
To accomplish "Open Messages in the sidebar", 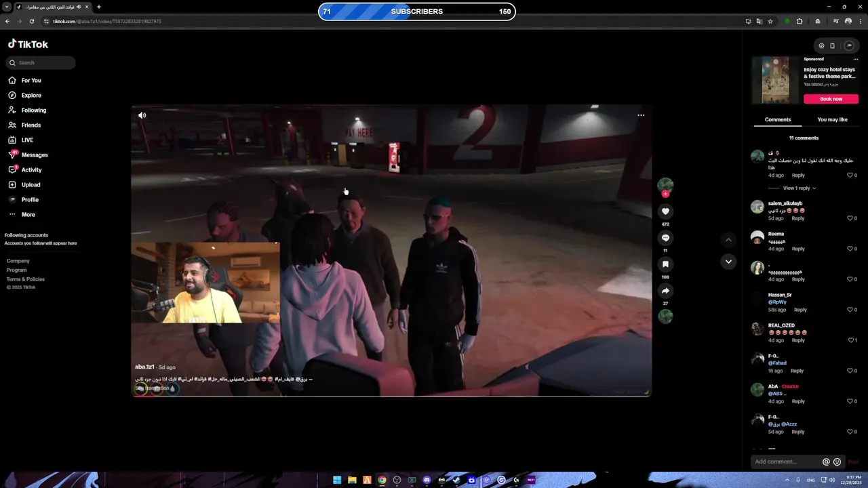I will tap(28, 155).
